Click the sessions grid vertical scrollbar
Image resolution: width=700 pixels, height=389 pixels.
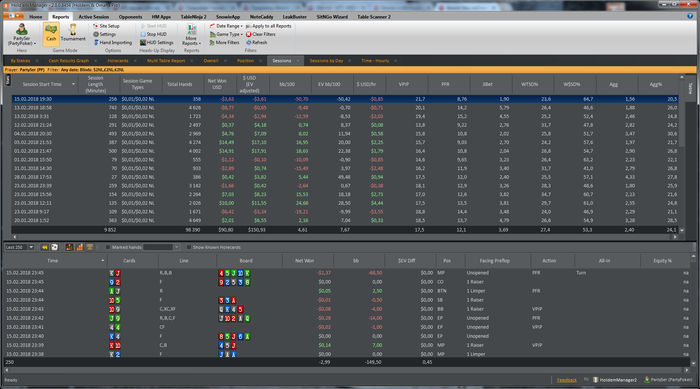pyautogui.click(x=682, y=153)
